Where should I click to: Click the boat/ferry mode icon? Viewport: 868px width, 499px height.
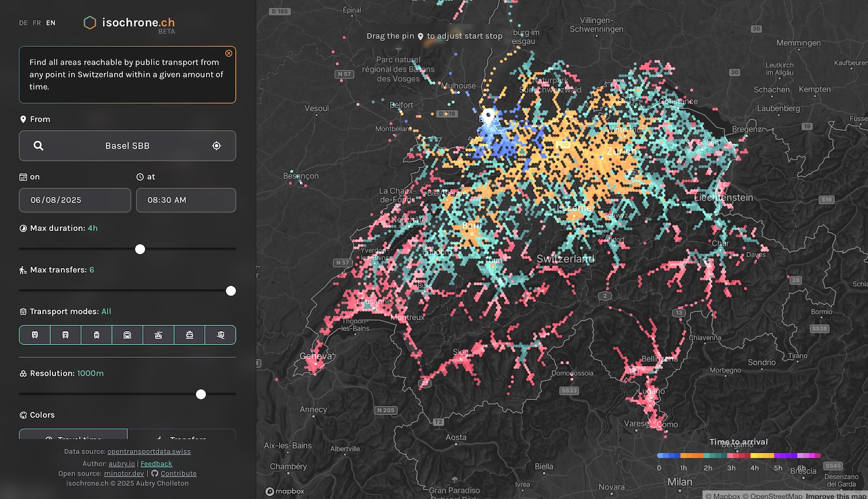(189, 335)
